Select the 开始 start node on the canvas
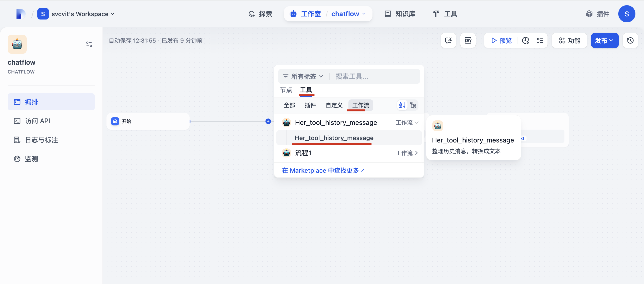Screen dimensions: 644x284 pos(148,121)
